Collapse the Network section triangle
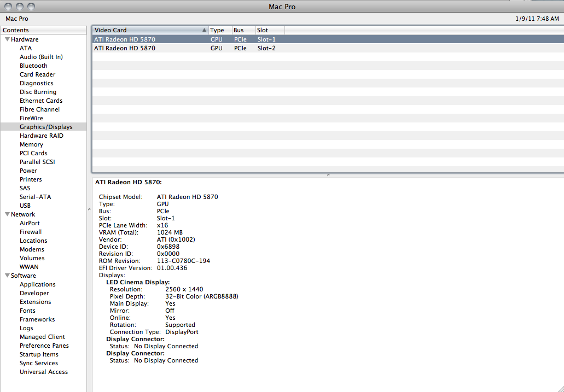Viewport: 564px width, 392px height. click(x=7, y=214)
